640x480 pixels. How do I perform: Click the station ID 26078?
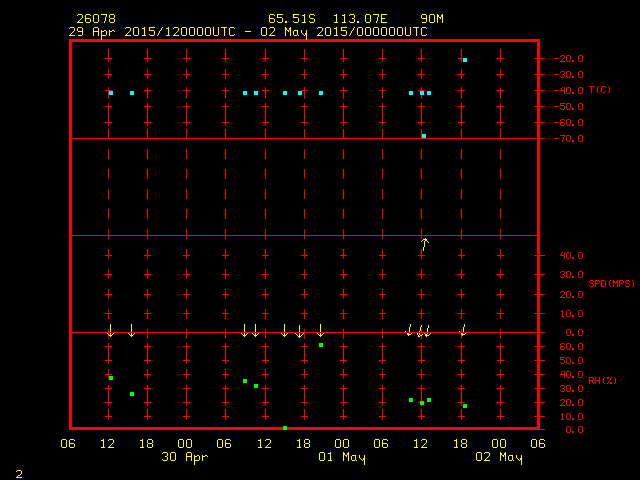click(x=94, y=19)
